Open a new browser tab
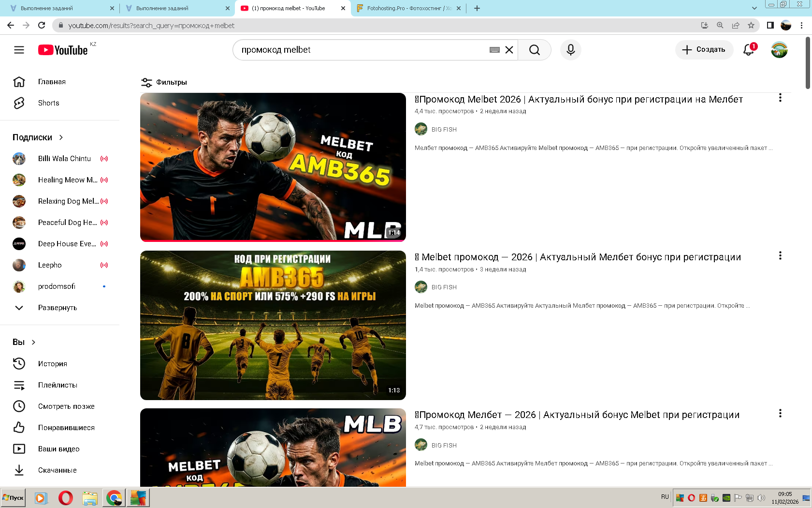 (x=477, y=8)
